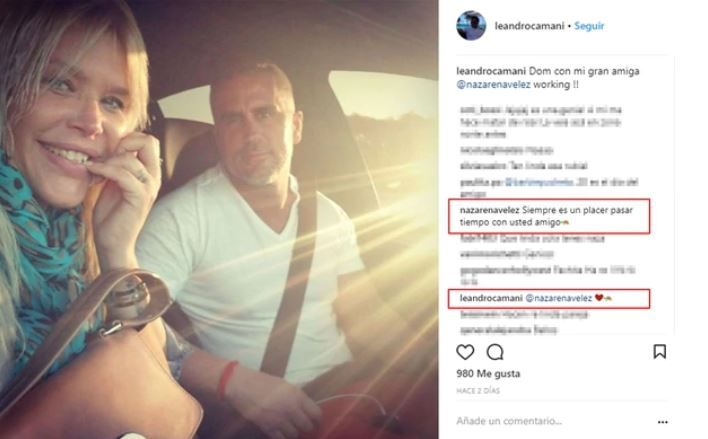Image resolution: width=708 pixels, height=439 pixels.
Task: View who liked via "980 Me gusta"
Action: 488,374
